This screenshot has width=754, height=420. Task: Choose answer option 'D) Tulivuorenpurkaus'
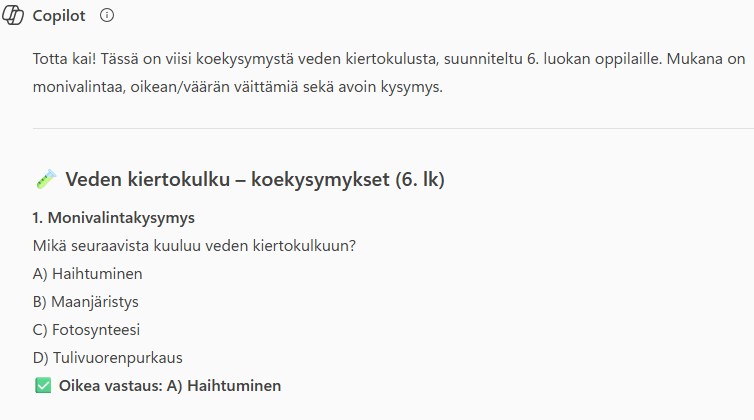tap(108, 357)
